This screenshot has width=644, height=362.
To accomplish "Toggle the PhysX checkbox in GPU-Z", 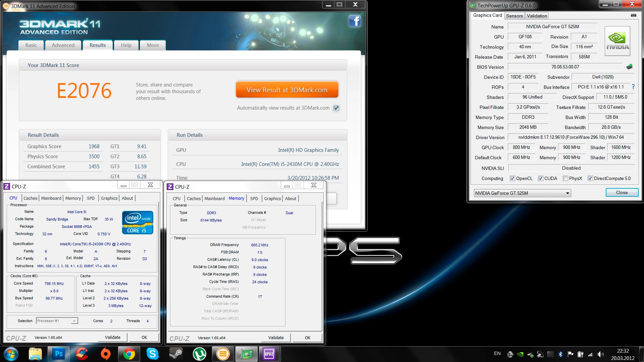I will [566, 178].
